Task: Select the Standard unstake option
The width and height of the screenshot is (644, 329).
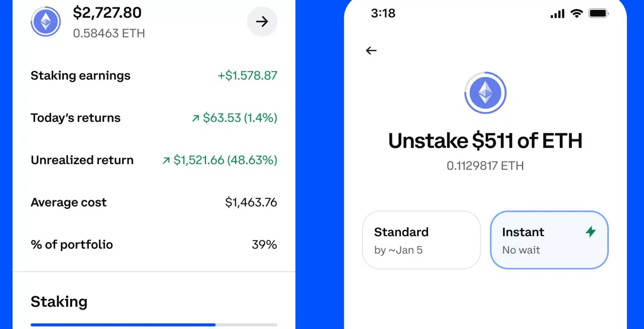Action: point(421,240)
